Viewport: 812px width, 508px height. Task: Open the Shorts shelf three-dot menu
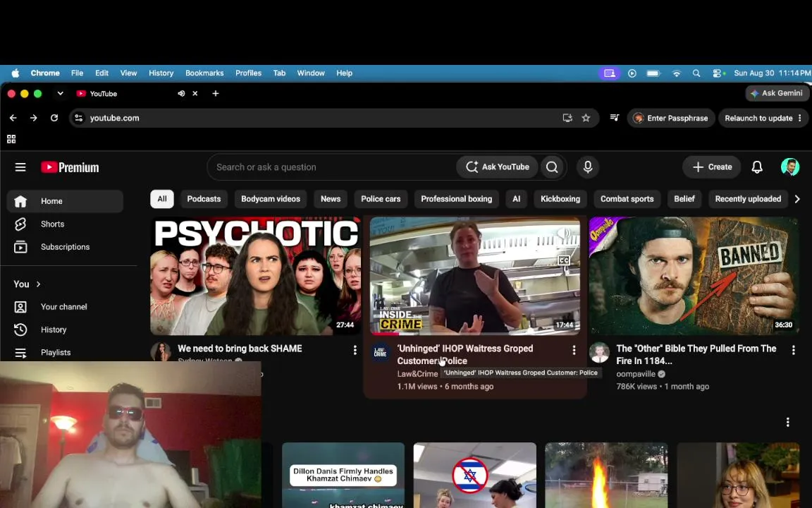tap(787, 422)
